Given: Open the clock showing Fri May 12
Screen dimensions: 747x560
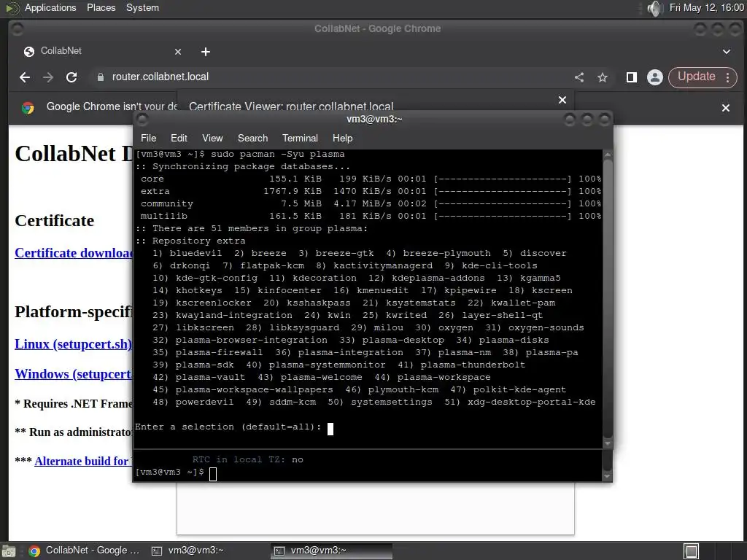Looking at the screenshot, I should click(x=706, y=7).
